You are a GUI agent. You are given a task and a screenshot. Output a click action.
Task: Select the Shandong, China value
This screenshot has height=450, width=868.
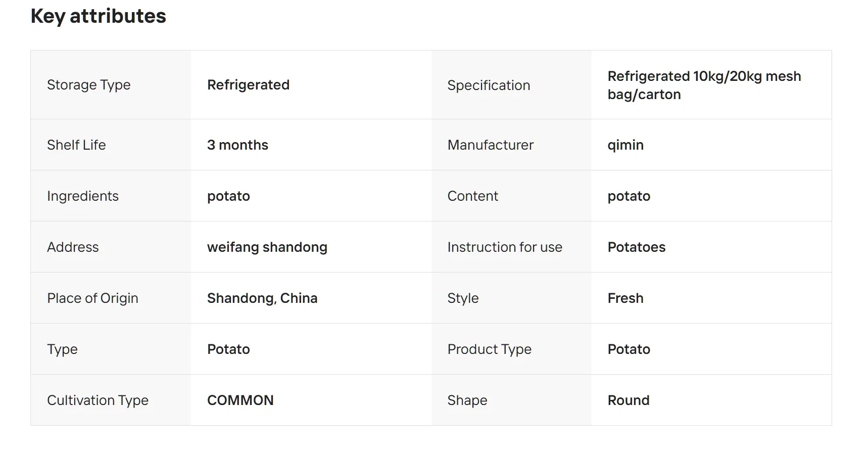click(x=262, y=298)
